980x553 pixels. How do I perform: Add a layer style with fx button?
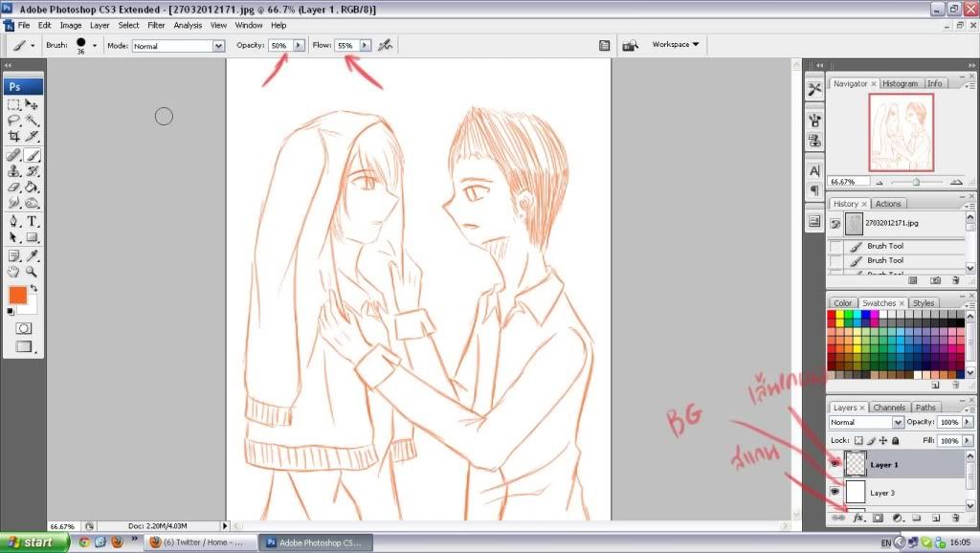(858, 518)
